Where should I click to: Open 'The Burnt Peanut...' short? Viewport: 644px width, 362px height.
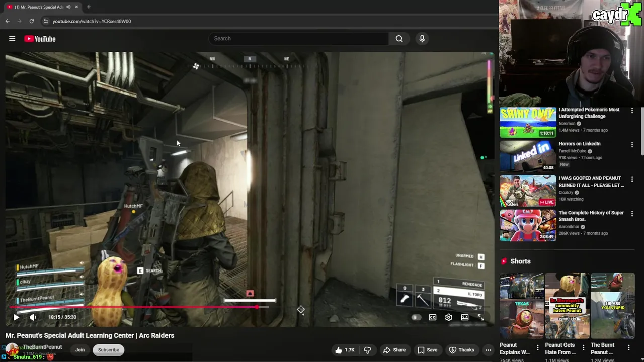point(613,306)
